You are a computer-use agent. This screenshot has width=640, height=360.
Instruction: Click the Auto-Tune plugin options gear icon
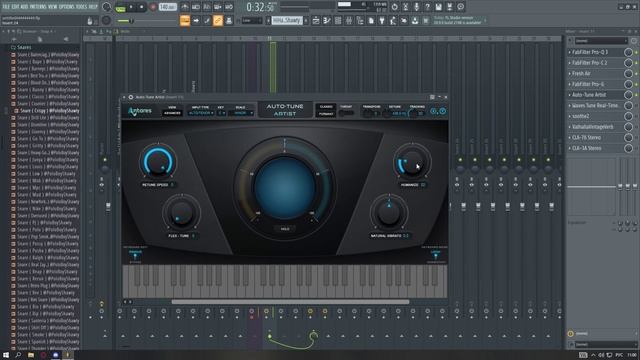131,97
